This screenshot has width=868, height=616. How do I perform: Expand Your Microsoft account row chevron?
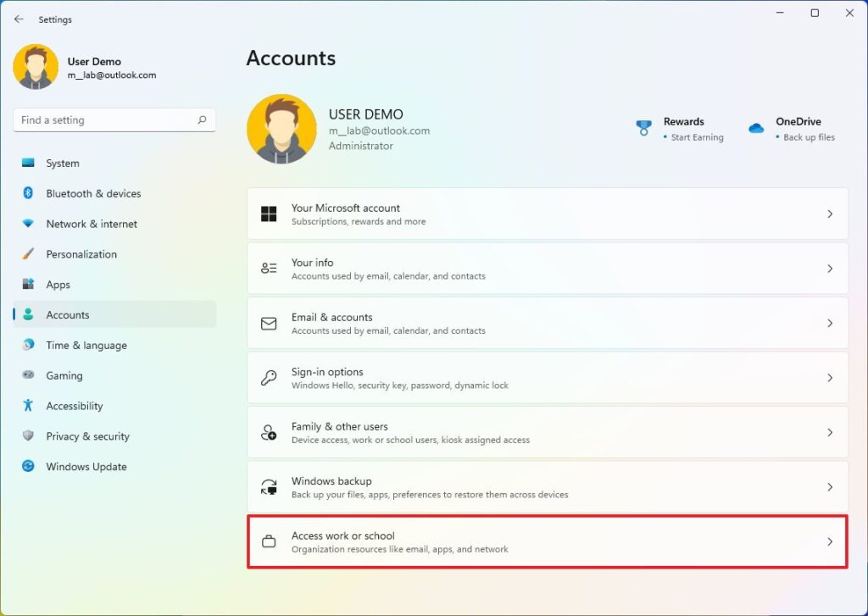pos(829,214)
